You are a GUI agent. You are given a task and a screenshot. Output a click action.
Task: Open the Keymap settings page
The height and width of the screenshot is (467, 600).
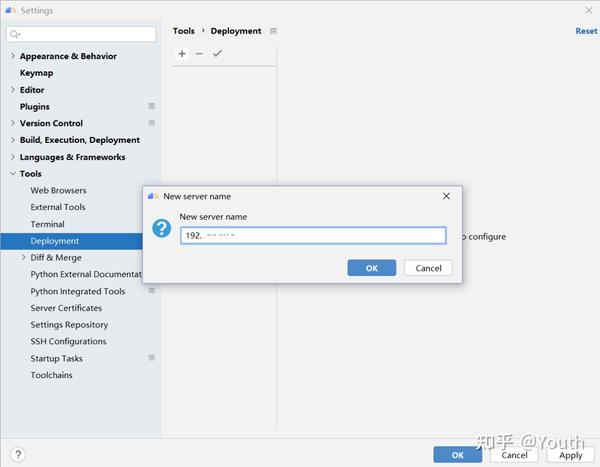point(36,73)
